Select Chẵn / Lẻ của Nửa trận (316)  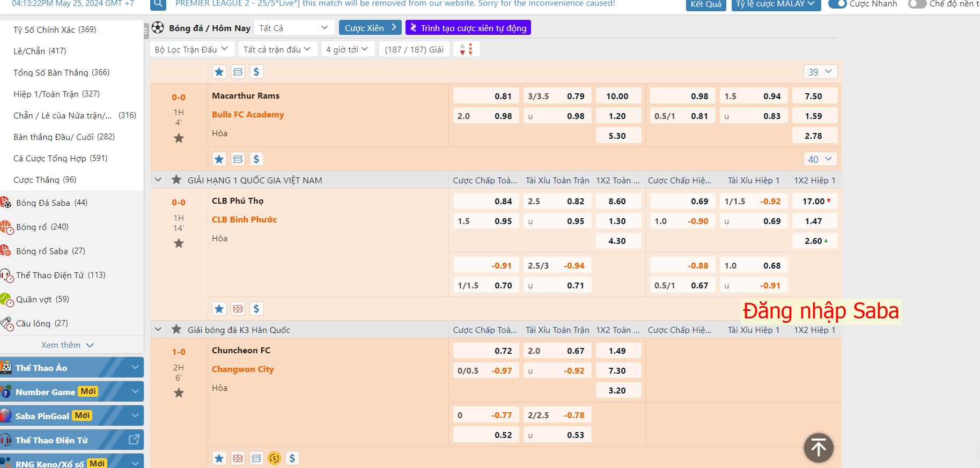75,115
